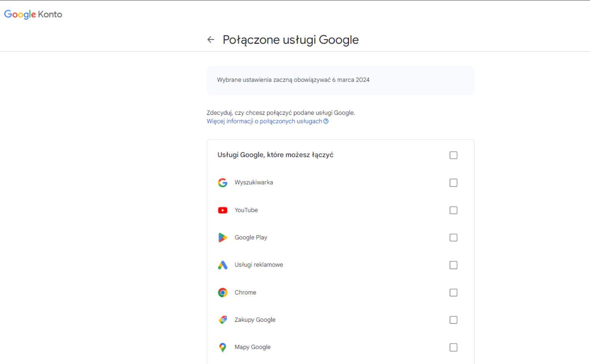Select the Google Play checkbox
The height and width of the screenshot is (364, 590).
453,238
